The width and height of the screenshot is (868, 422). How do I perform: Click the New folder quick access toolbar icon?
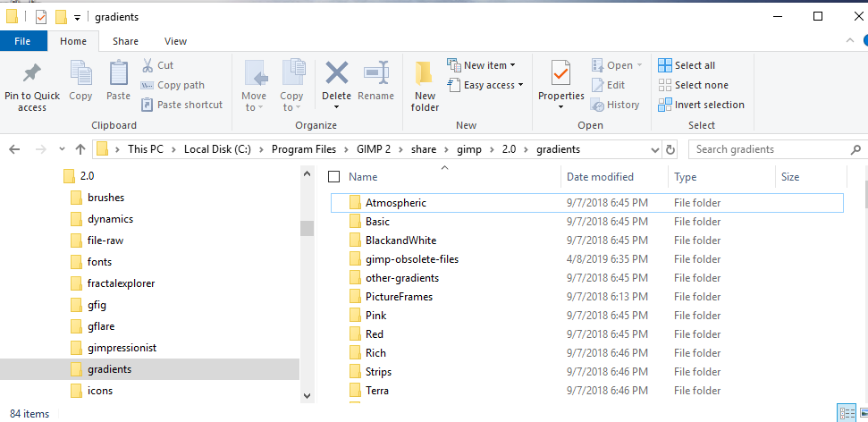61,17
